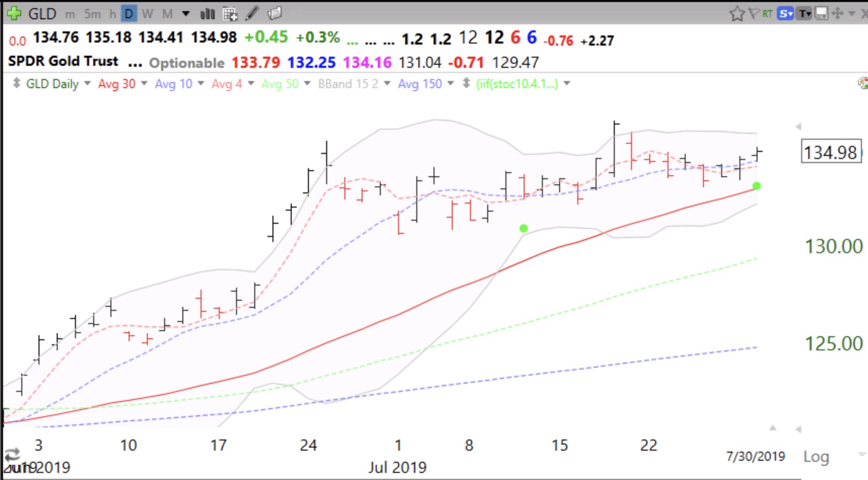The image size is (868, 480).
Task: Click the green dot on the latest bar
Action: coord(757,186)
